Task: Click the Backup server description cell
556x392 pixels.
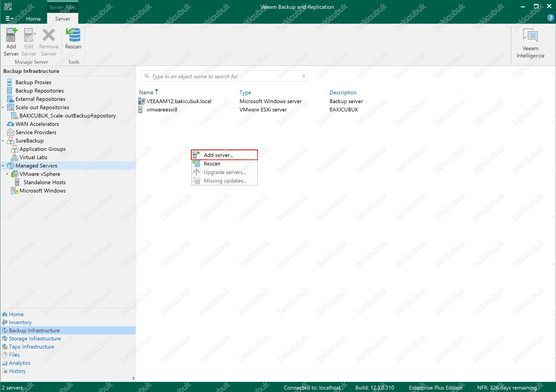Action: coord(346,101)
